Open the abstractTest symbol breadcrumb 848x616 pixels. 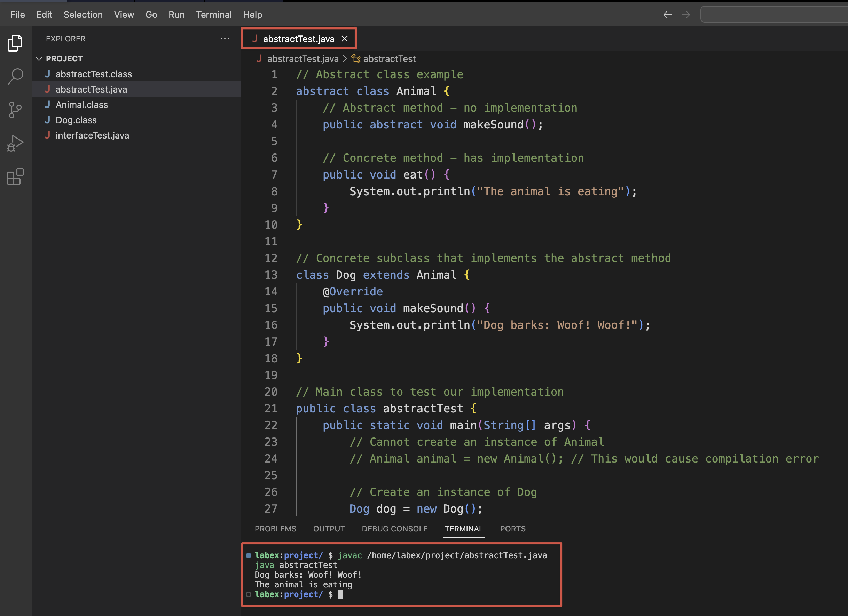coord(389,59)
